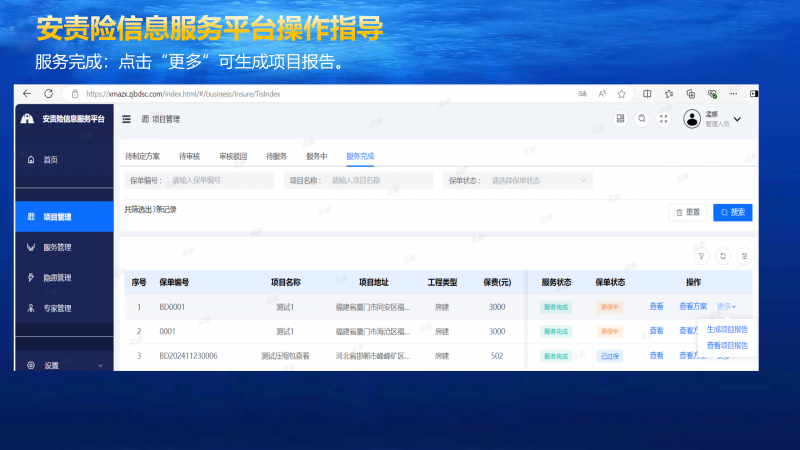Click the 502 premium cell
The height and width of the screenshot is (450, 800).
pos(497,356)
